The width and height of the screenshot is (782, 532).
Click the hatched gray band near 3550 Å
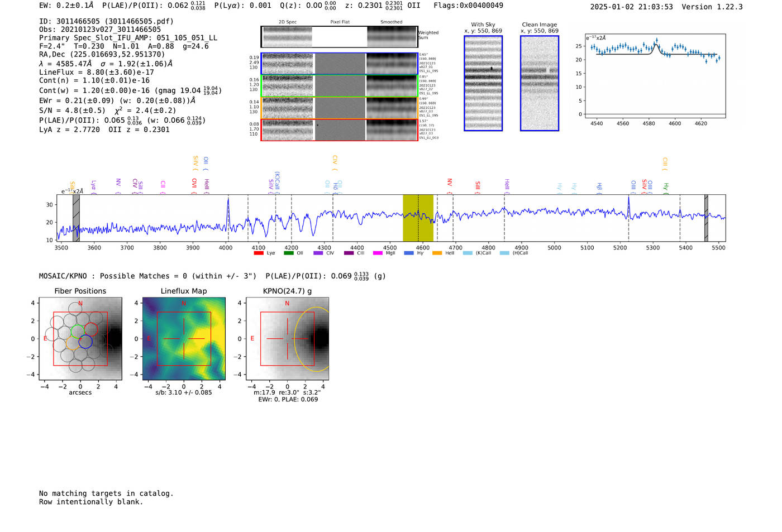pos(76,218)
